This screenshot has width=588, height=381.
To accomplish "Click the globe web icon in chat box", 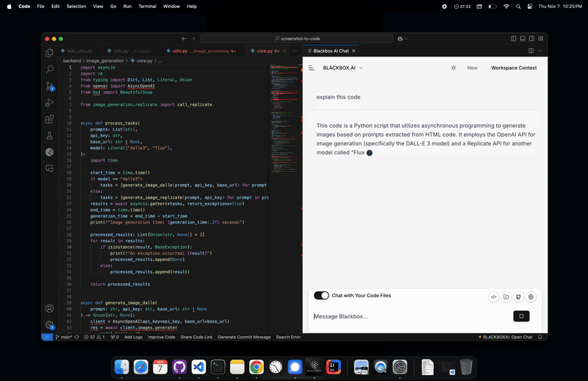I will click(531, 297).
